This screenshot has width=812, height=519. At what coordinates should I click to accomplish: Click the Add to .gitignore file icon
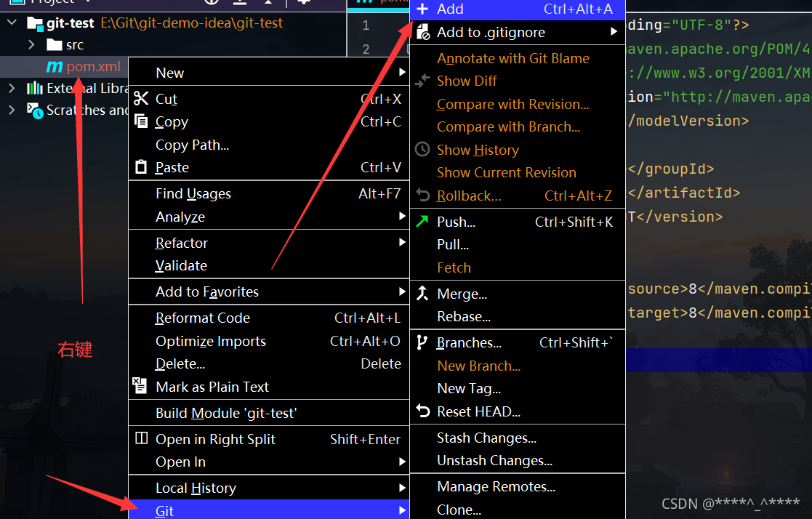pos(423,32)
